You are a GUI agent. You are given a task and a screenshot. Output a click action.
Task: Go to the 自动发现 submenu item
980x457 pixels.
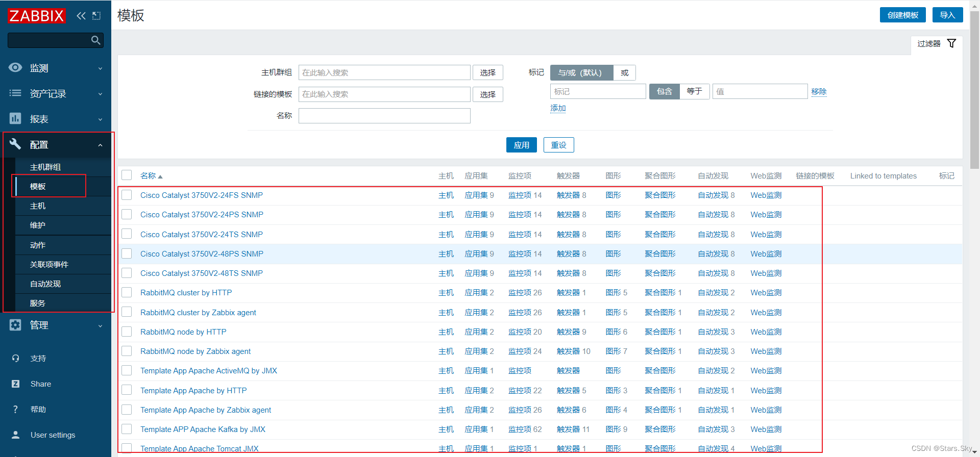click(x=45, y=284)
